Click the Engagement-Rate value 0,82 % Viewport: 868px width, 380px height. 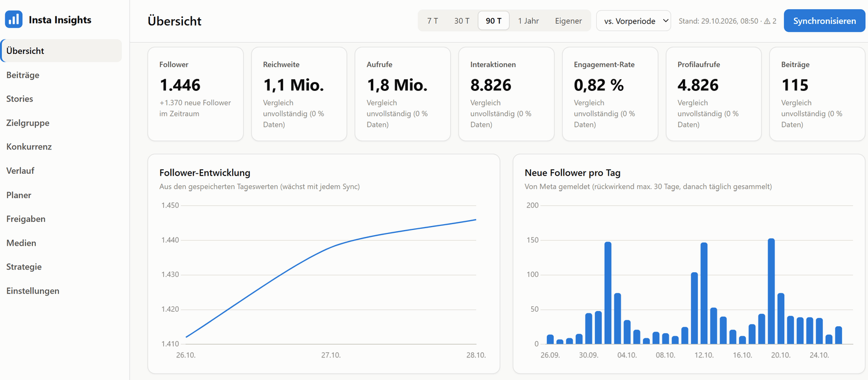pyautogui.click(x=599, y=85)
